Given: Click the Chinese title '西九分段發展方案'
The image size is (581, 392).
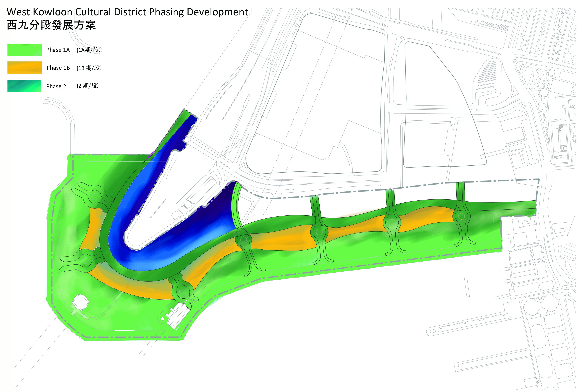Looking at the screenshot, I should [x=51, y=25].
